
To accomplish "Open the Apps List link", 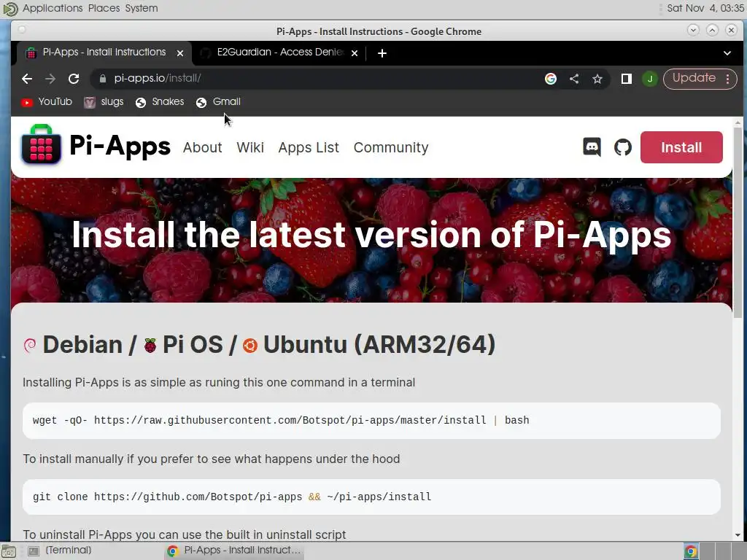I will point(309,147).
